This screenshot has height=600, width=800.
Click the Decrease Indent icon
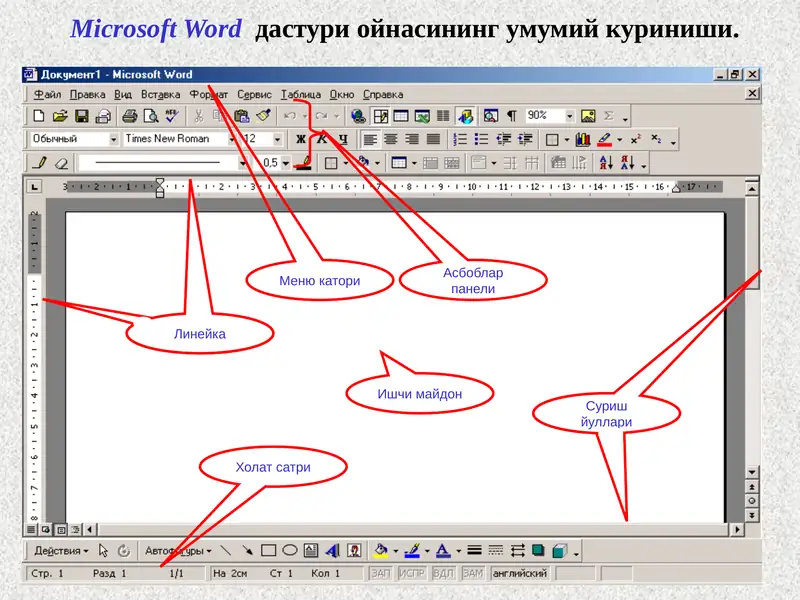click(x=504, y=139)
